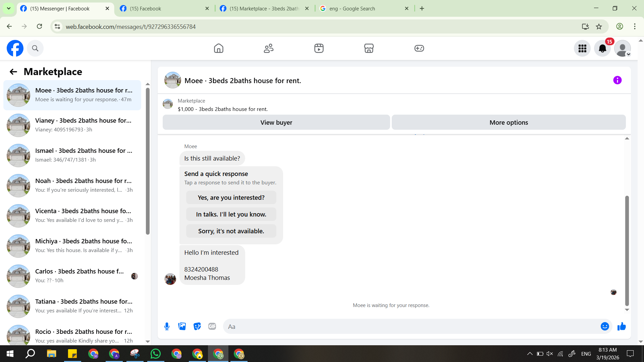Show hidden system tray icons
644x362 pixels.
[x=530, y=354]
